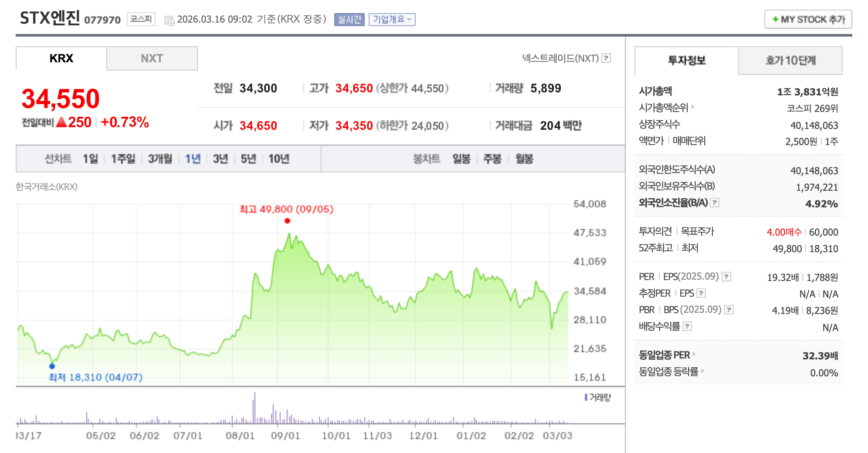Click the arrow next to 동일업종 PER
Viewport: 868px width, 453px height.
(694, 355)
